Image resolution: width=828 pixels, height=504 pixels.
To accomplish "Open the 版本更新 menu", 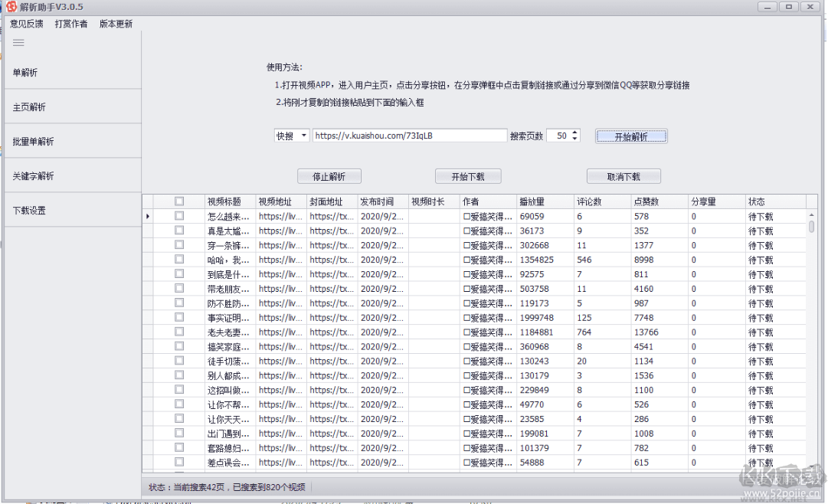I will click(116, 24).
